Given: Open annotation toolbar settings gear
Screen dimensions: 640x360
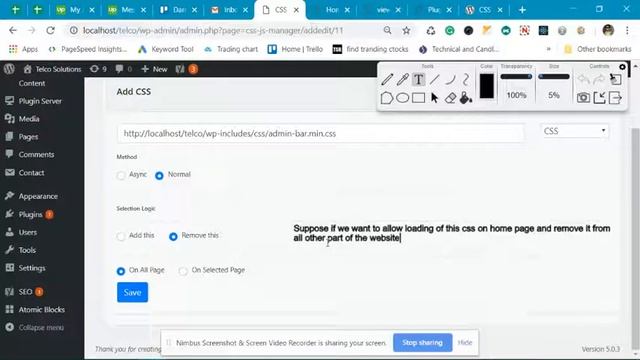Looking at the screenshot, I should pos(622,67).
